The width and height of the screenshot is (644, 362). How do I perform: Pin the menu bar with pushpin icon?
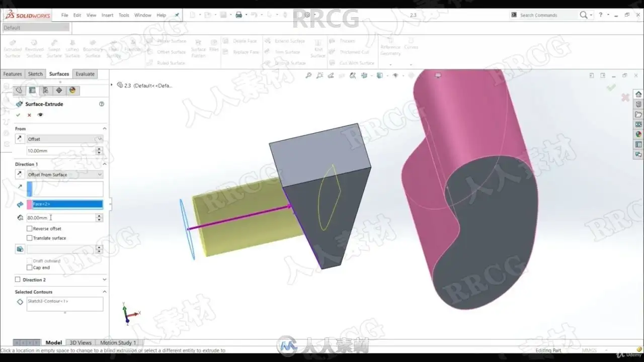tap(177, 15)
